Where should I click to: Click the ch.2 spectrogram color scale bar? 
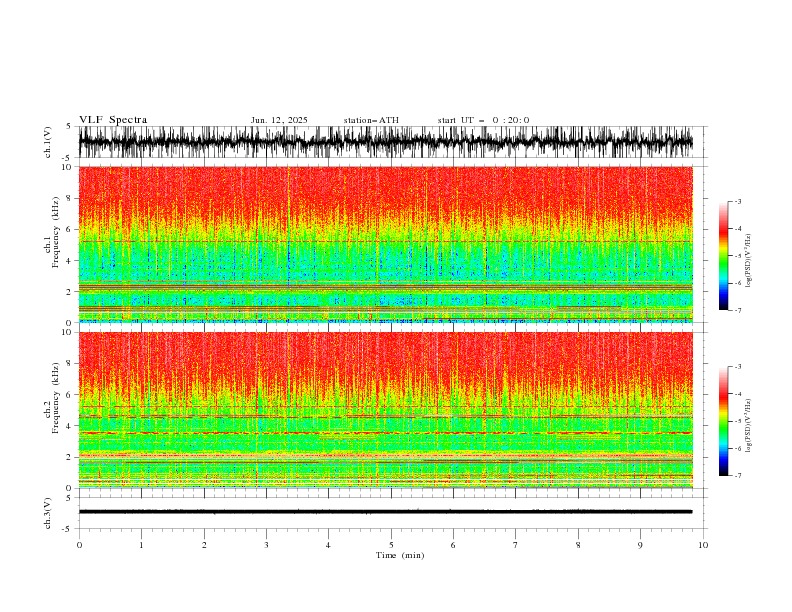pos(723,421)
